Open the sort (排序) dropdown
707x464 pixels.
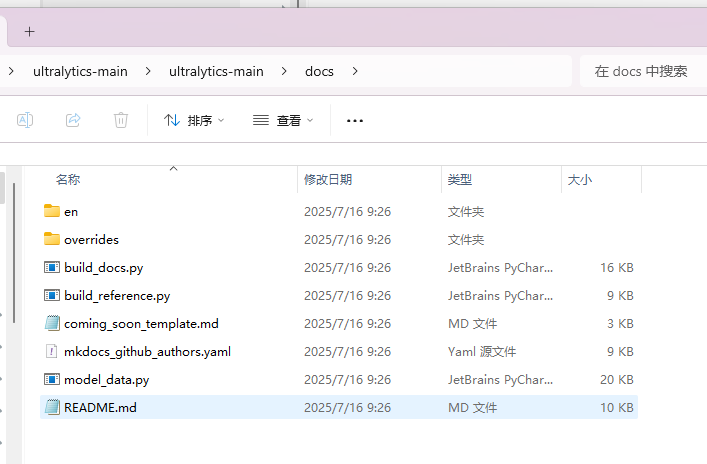pyautogui.click(x=194, y=120)
